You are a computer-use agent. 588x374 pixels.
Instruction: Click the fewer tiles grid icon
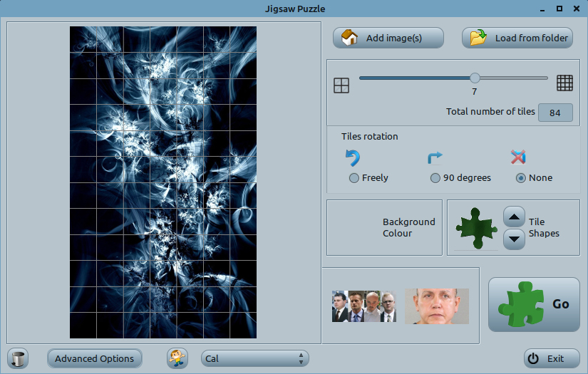341,85
